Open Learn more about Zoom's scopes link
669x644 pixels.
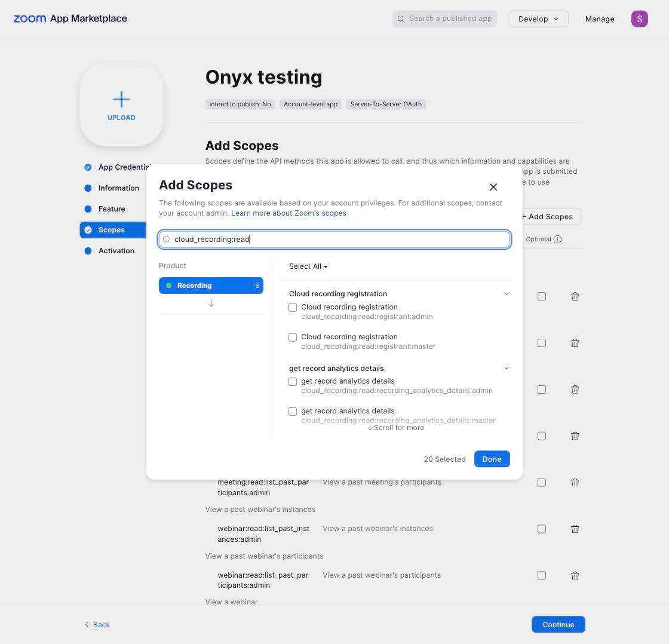289,213
